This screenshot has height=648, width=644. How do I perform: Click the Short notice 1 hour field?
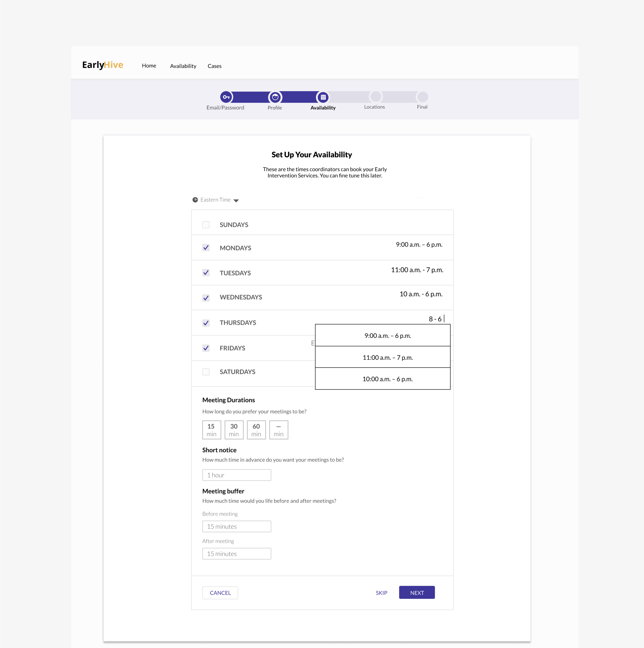click(236, 475)
